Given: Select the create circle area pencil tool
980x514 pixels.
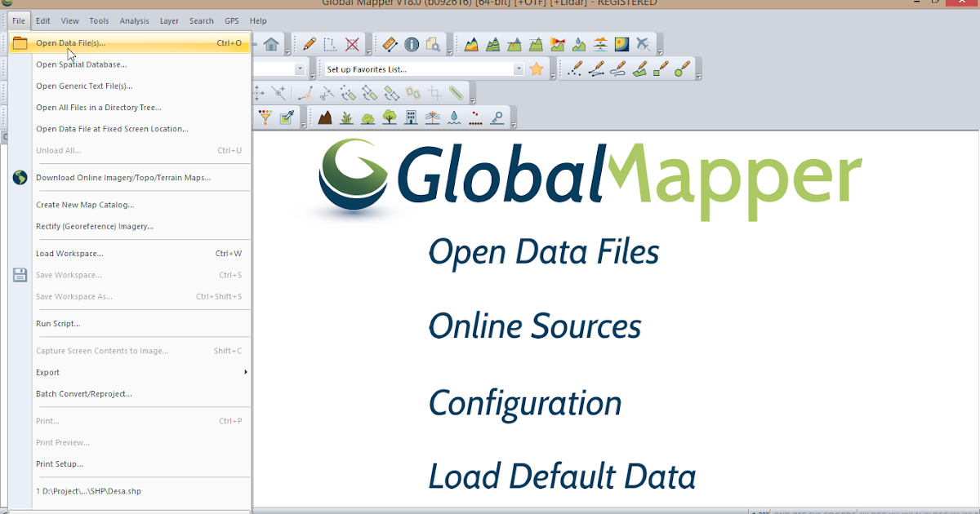Looking at the screenshot, I should [x=683, y=69].
